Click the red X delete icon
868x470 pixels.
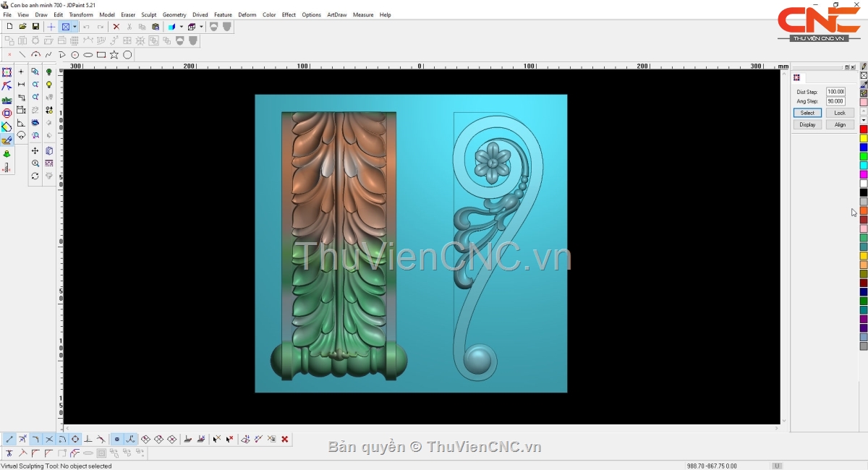tap(116, 27)
